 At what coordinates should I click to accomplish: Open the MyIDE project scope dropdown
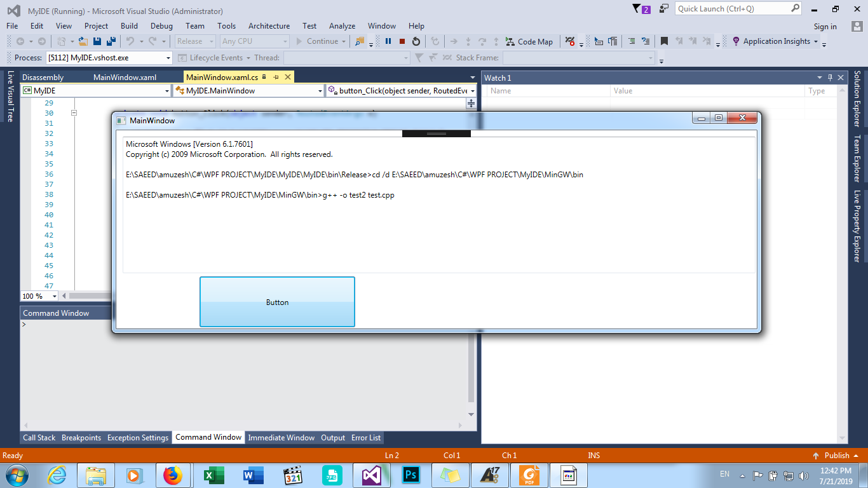point(96,91)
